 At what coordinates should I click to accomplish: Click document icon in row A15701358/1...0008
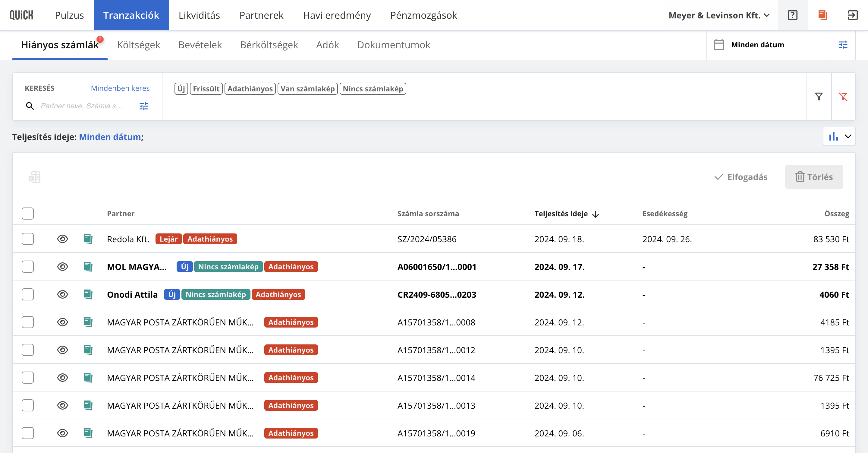(88, 322)
